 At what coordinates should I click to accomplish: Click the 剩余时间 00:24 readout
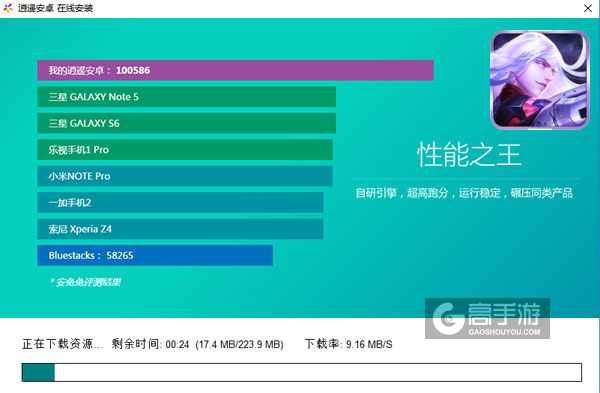click(150, 344)
